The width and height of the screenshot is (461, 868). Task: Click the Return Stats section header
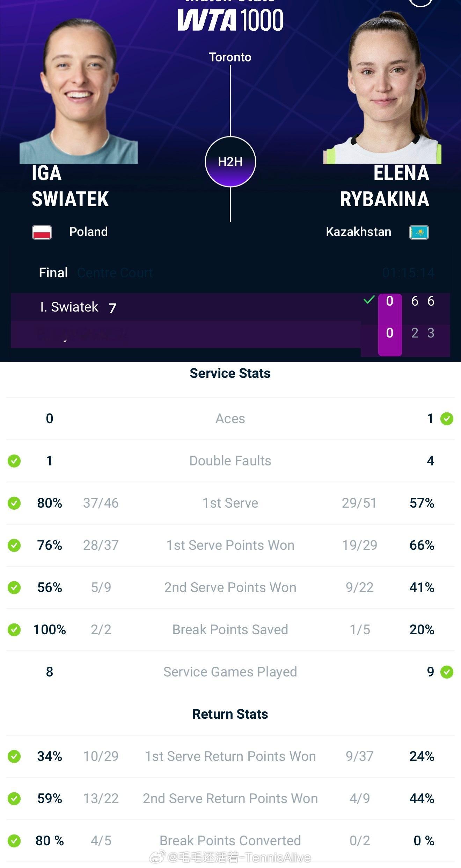tap(230, 714)
